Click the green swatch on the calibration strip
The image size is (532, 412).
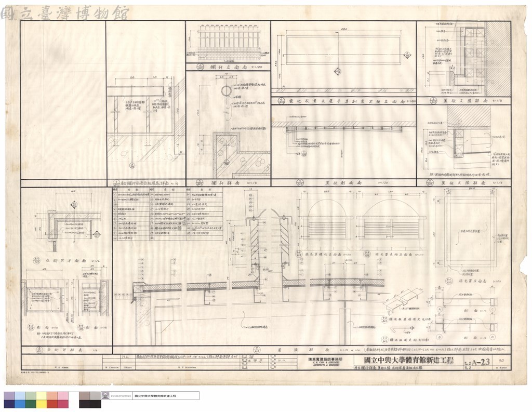(31, 404)
